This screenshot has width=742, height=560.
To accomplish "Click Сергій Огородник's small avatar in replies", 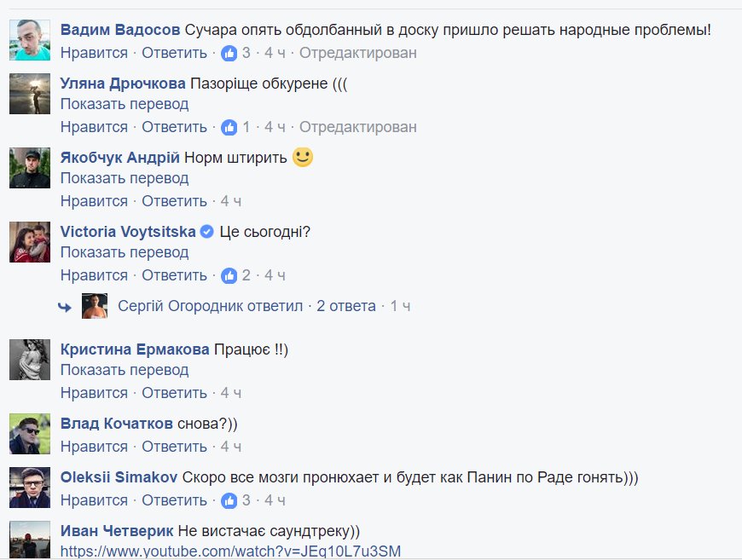I will coord(95,305).
